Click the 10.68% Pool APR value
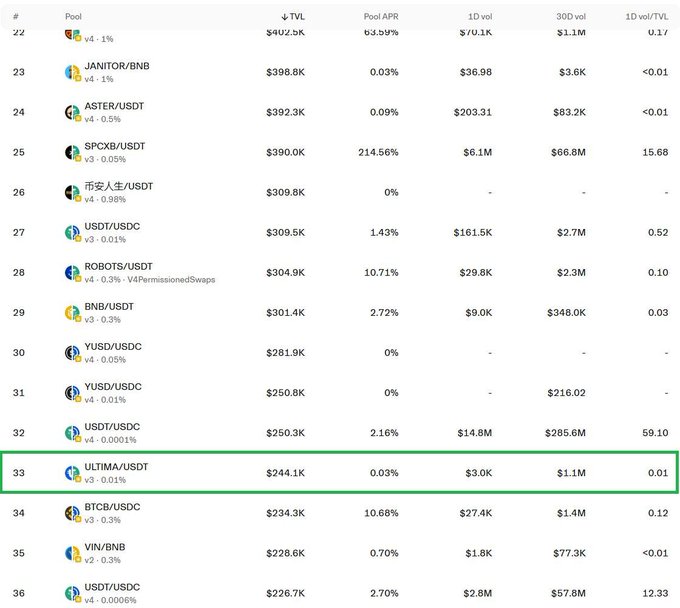The height and width of the screenshot is (608, 680). point(381,513)
